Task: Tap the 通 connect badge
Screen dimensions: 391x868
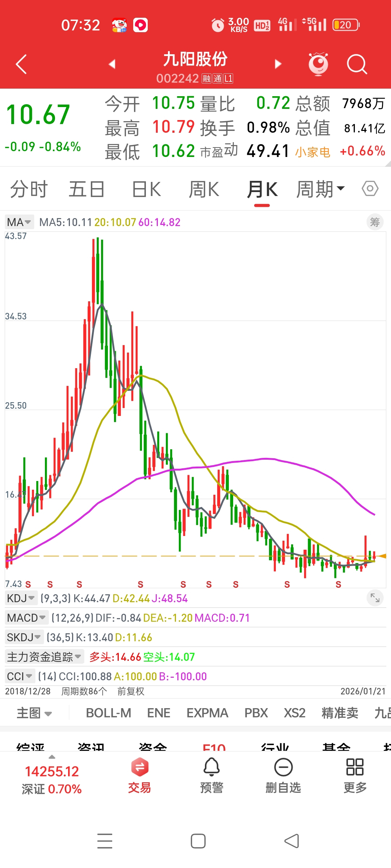Action: pos(217,78)
